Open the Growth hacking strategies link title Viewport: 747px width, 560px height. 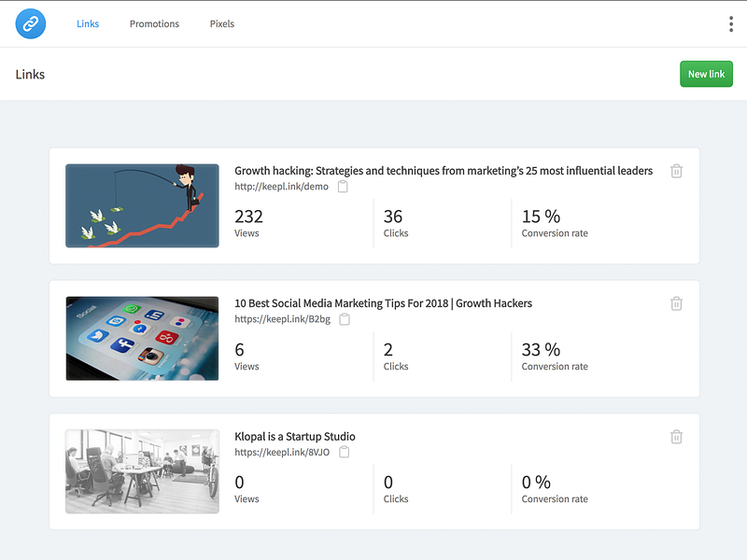444,171
